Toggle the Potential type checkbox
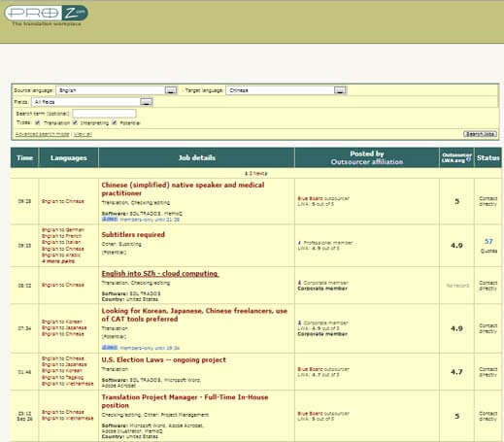Viewport: 504px width, 442px height. pyautogui.click(x=115, y=122)
